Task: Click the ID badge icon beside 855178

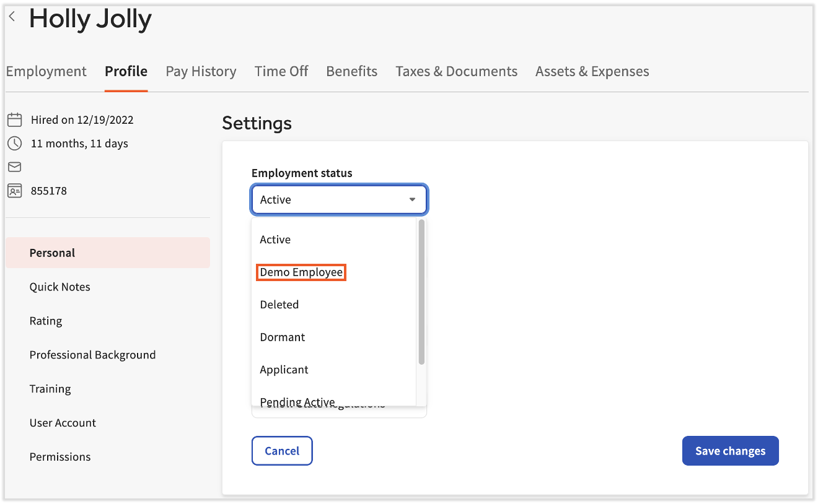Action: tap(14, 191)
